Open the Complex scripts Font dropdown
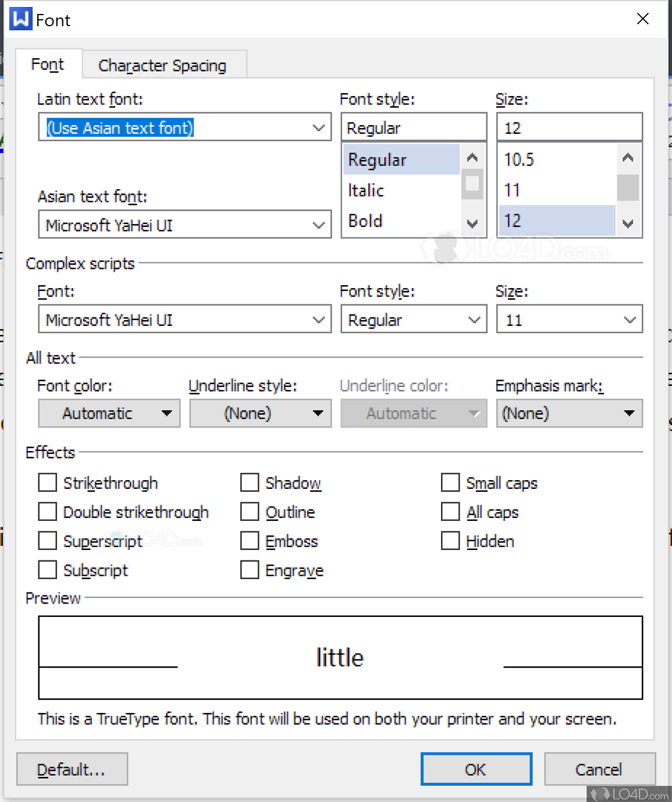This screenshot has height=802, width=672. point(318,319)
